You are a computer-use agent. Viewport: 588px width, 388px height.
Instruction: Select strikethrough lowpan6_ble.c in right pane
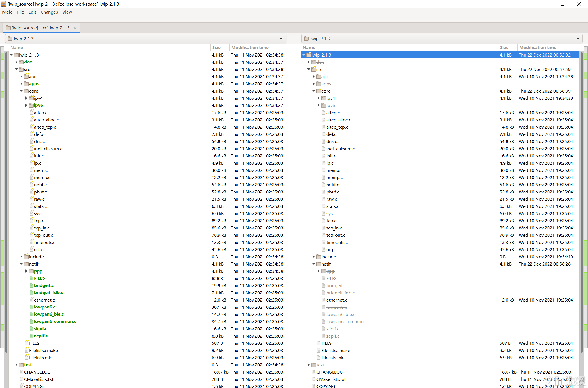tap(341, 314)
